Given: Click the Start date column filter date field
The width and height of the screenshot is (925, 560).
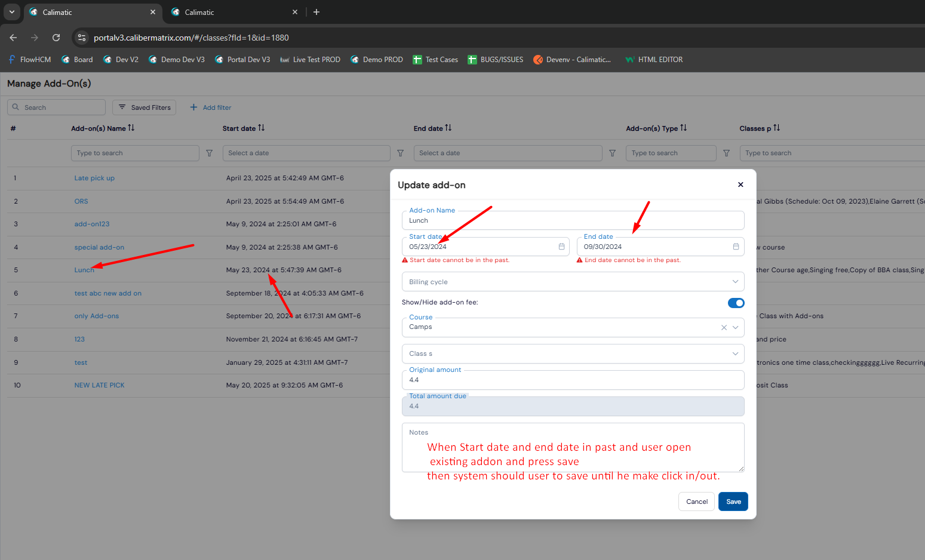Looking at the screenshot, I should (306, 153).
